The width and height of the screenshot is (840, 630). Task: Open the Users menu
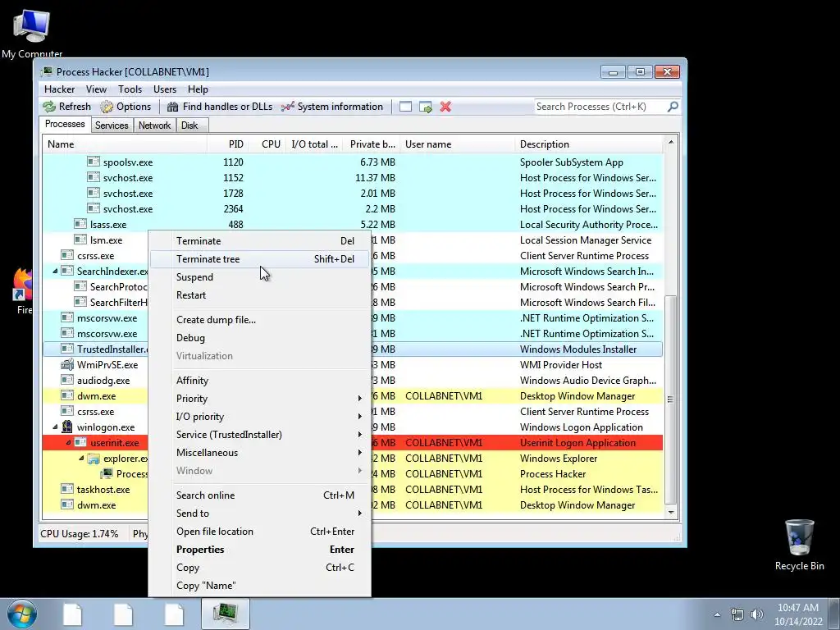tap(164, 89)
